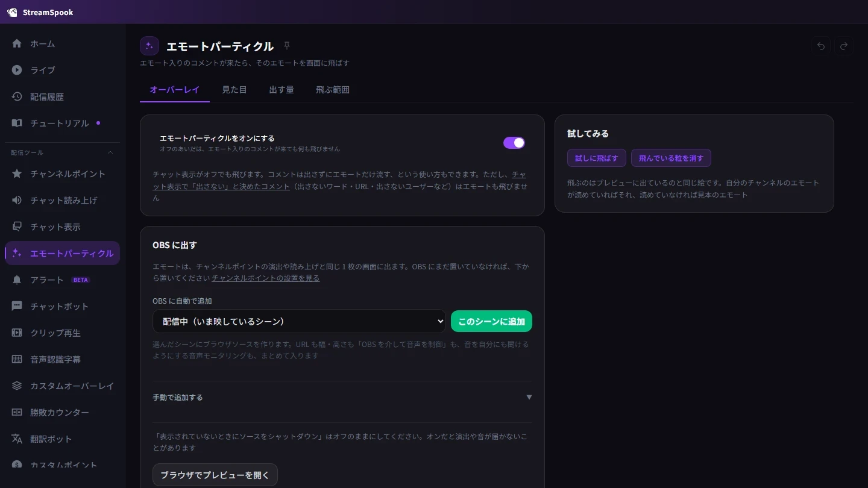
Task: Switch to the オーバーレイ tab
Action: 175,90
